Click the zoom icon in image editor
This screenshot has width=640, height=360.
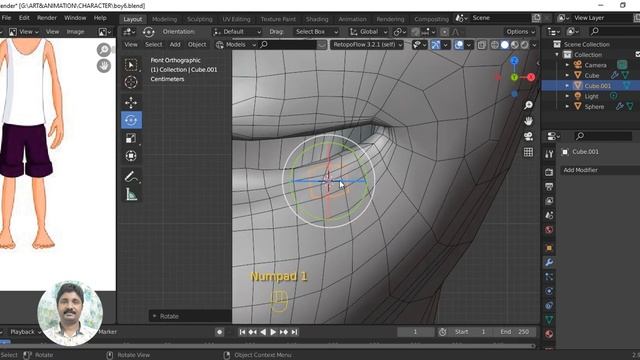coord(104,50)
